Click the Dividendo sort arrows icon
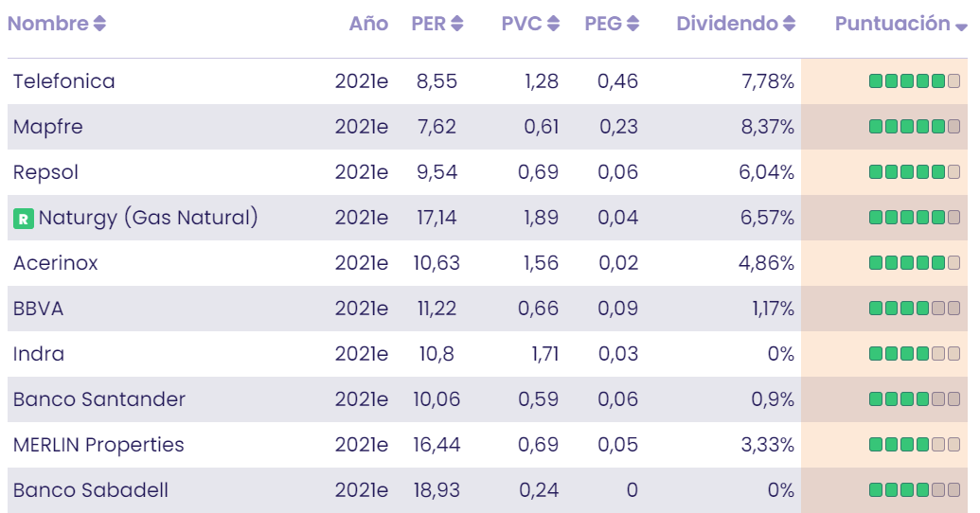The image size is (980, 513). point(790,25)
